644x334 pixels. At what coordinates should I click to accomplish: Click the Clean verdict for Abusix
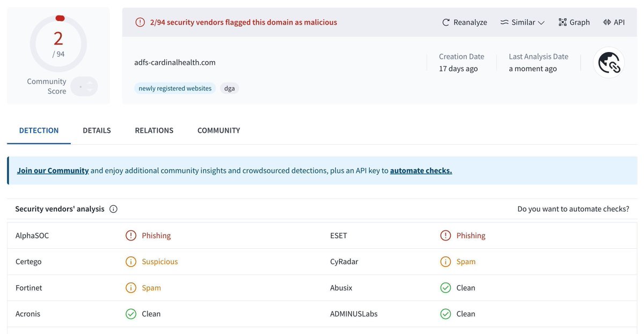pos(466,288)
